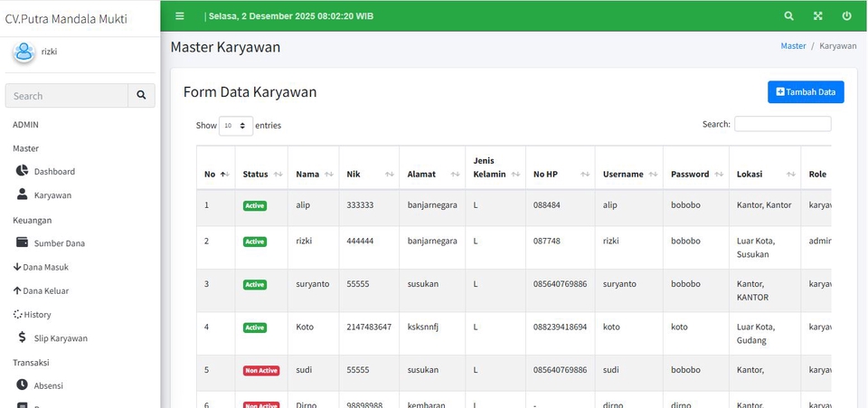Viewport: 868px width, 408px height.
Task: Open Karyawan in the sidebar
Action: click(52, 195)
